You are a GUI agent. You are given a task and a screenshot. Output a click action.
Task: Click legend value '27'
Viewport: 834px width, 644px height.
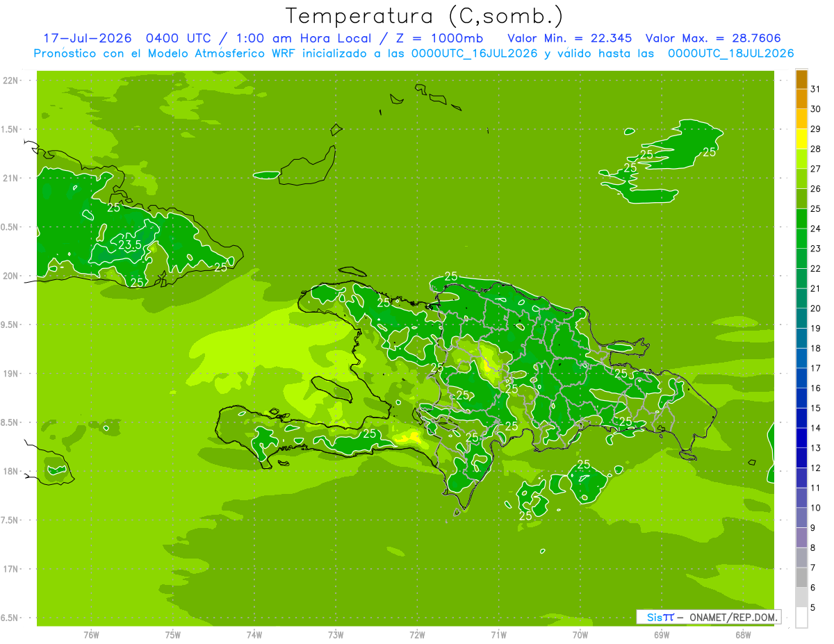point(816,169)
